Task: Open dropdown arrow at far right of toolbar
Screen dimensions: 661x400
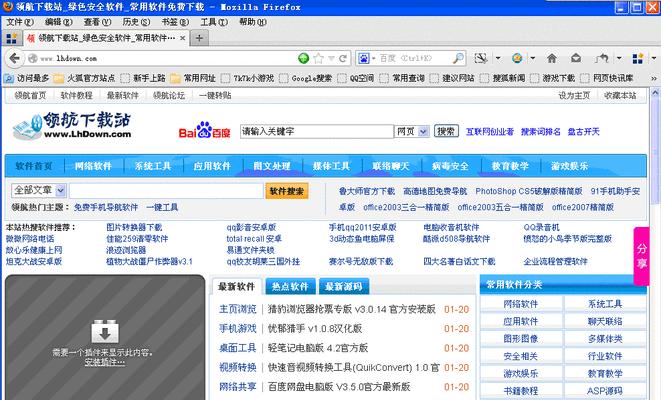Action: [x=653, y=58]
